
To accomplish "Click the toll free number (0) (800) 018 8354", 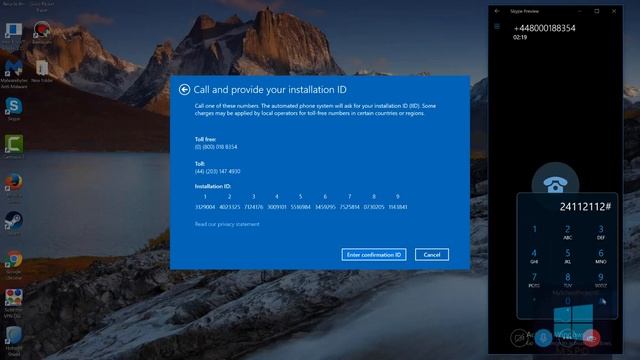I will (x=216, y=147).
